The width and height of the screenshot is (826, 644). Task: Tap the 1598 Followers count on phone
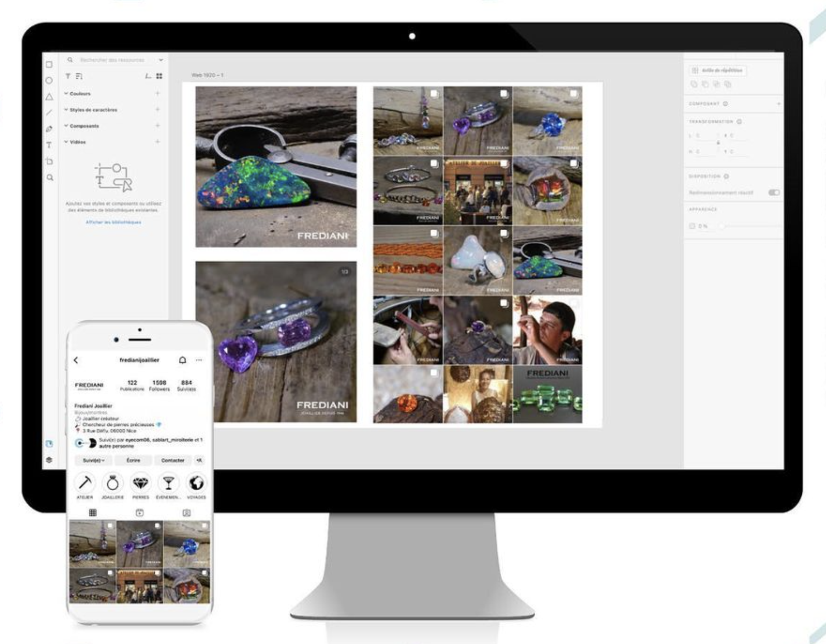(x=159, y=386)
